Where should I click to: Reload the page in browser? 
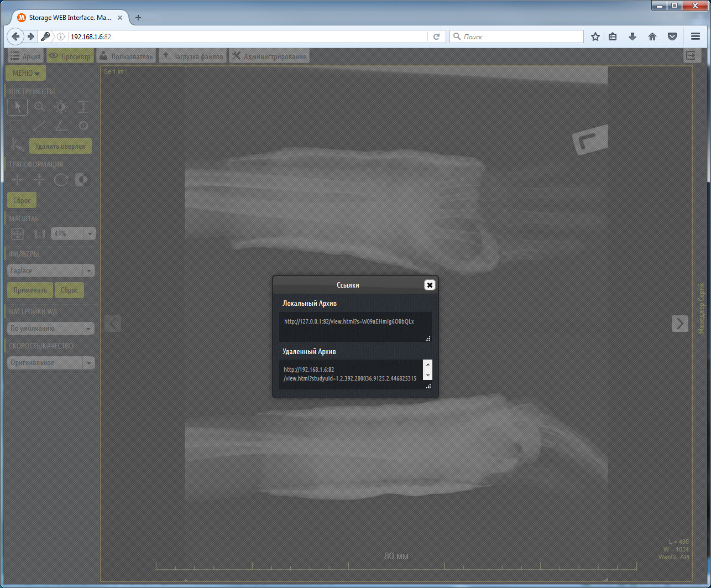436,37
